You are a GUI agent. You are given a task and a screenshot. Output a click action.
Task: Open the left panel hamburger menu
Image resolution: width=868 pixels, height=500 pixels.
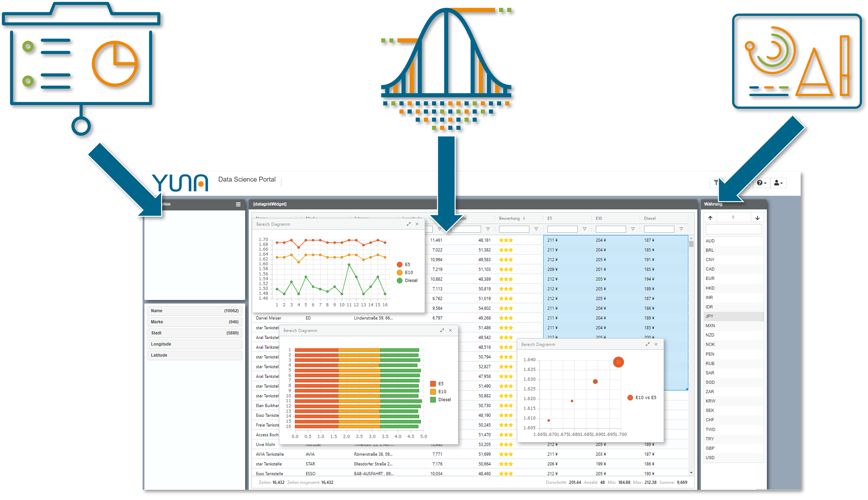point(238,204)
